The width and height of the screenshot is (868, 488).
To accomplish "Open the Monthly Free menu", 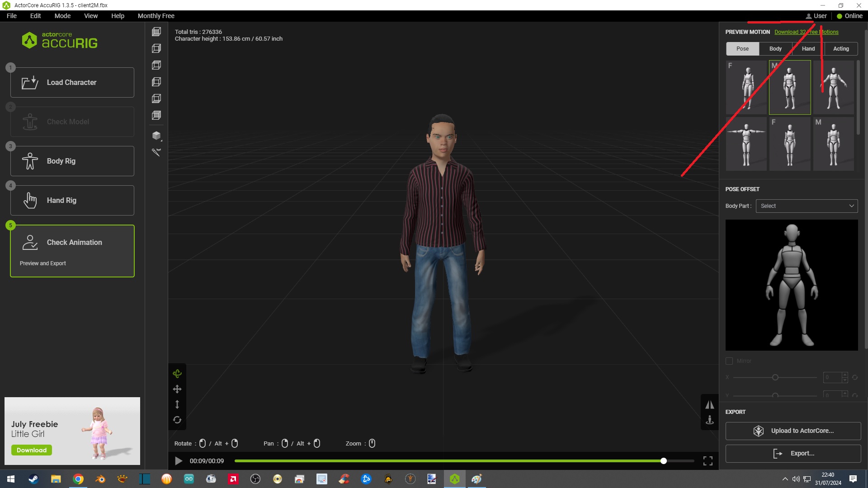I will click(x=156, y=16).
